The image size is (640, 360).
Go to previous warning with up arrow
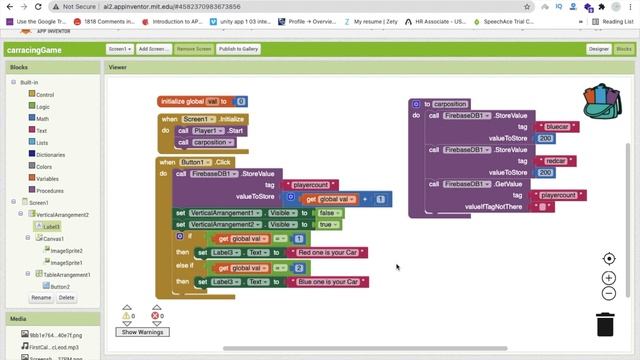pos(127,307)
